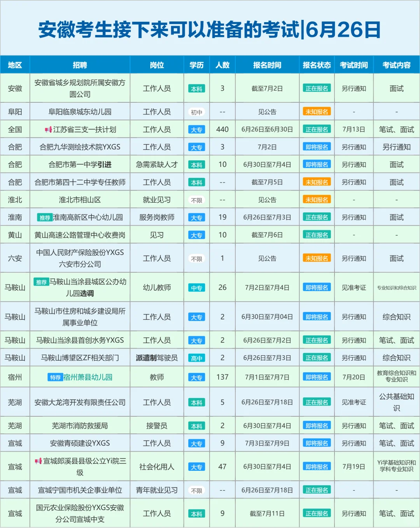
Task: Click 安徽省城乡规划院所属安徽方圆公司 entry
Action: click(80, 88)
